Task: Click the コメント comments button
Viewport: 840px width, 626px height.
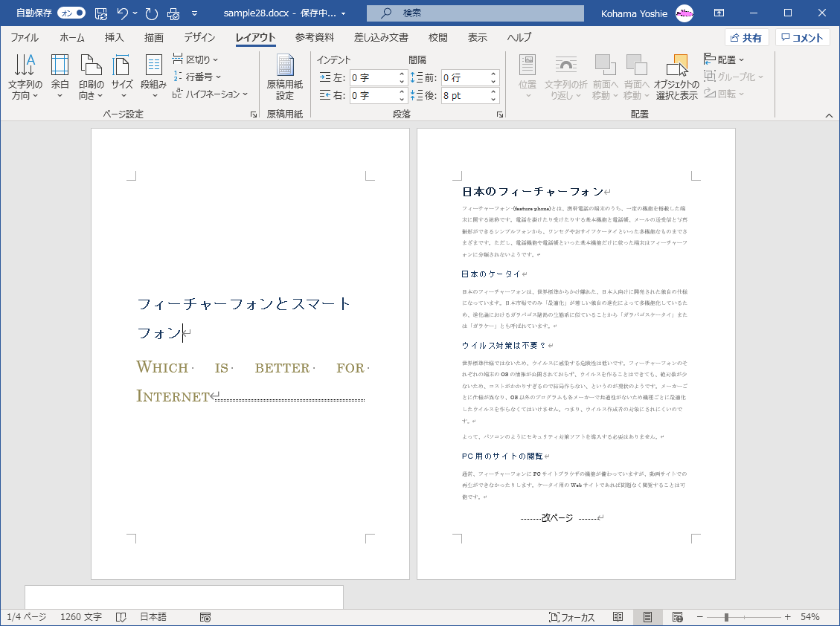Action: [802, 38]
